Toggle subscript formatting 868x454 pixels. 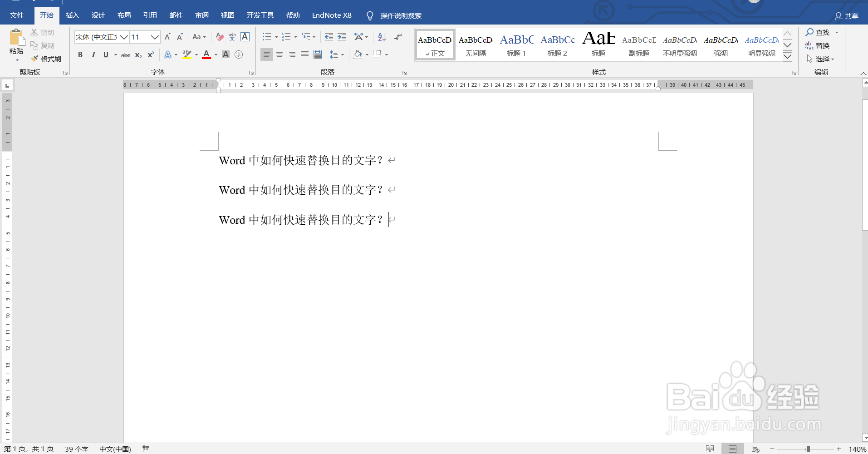pos(137,55)
